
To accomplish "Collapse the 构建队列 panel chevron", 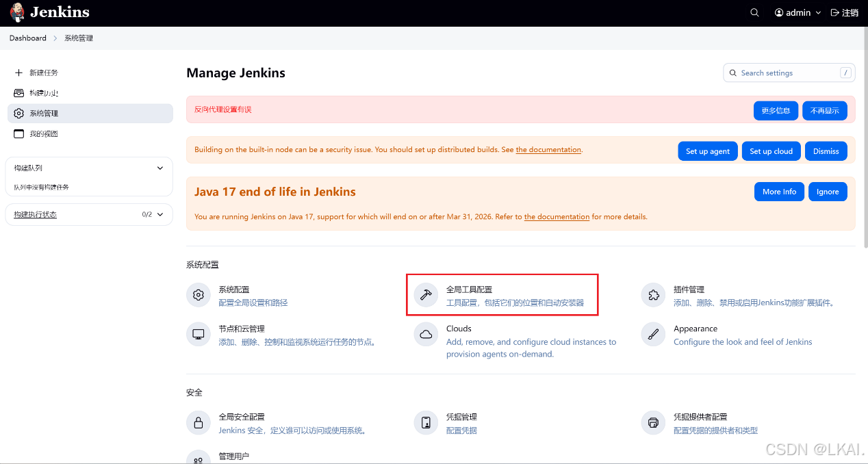I will click(x=160, y=168).
